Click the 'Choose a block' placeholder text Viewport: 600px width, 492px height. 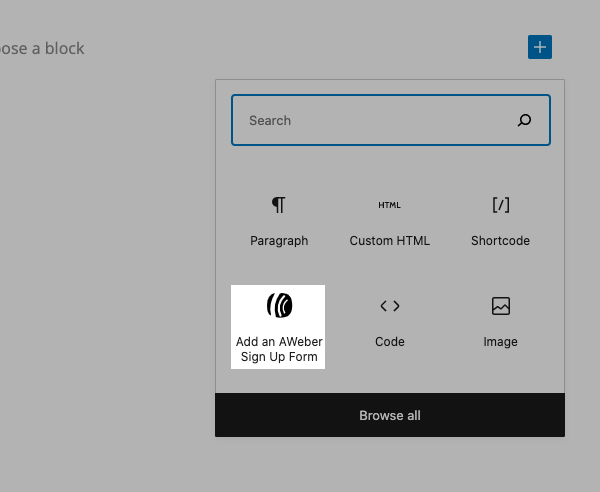coord(42,48)
